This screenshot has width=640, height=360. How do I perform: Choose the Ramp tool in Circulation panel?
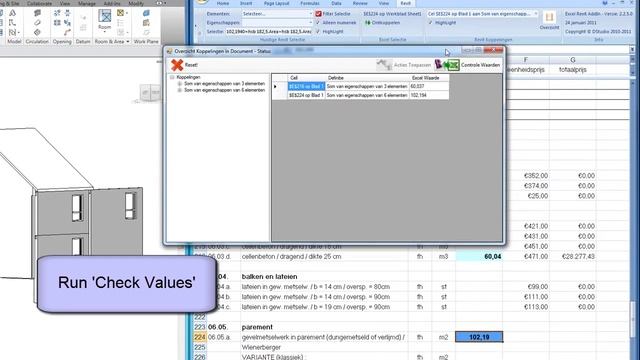(x=37, y=22)
